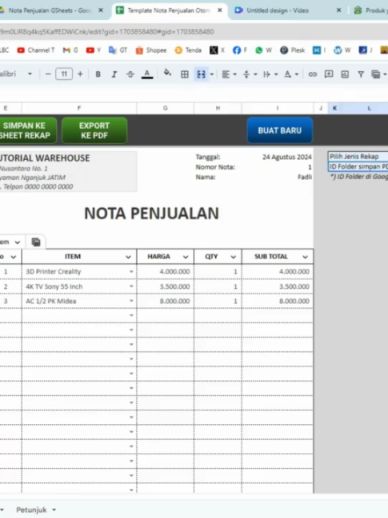Select column G header
This screenshot has width=388, height=518.
[165, 108]
